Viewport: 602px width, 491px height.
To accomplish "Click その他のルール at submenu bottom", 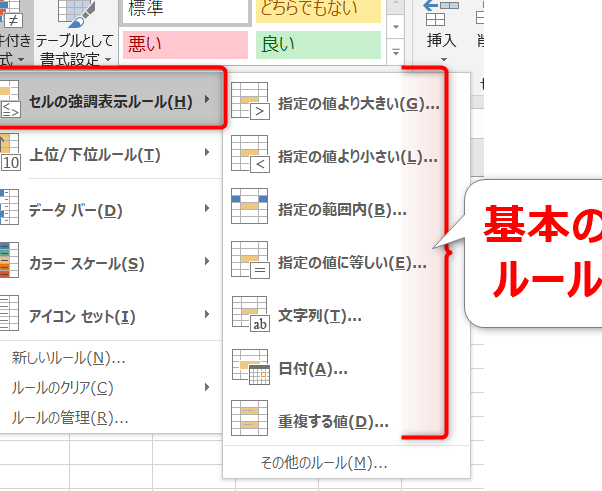I will 323,463.
